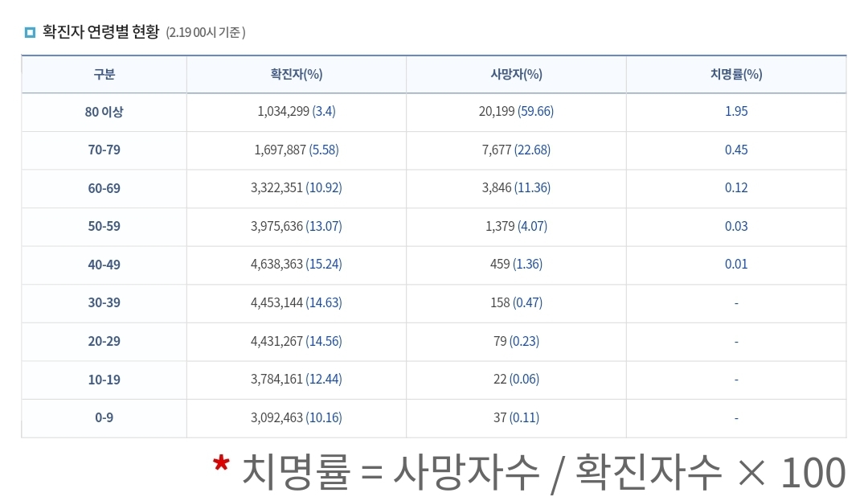Click the 확진자(%) column header
The width and height of the screenshot is (868, 501).
click(x=296, y=74)
